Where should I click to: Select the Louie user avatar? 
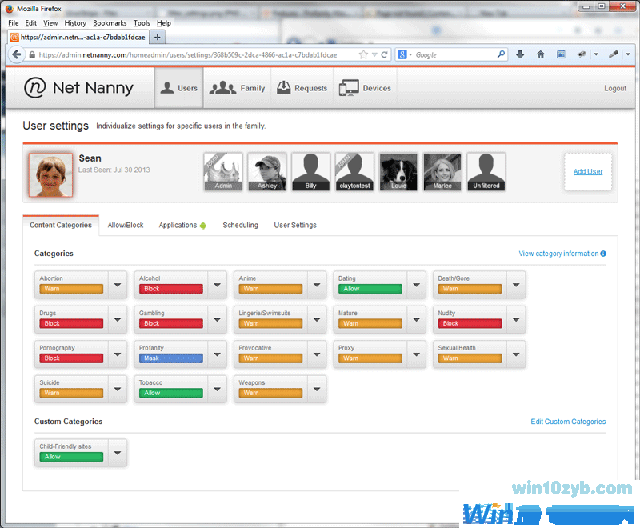click(398, 172)
